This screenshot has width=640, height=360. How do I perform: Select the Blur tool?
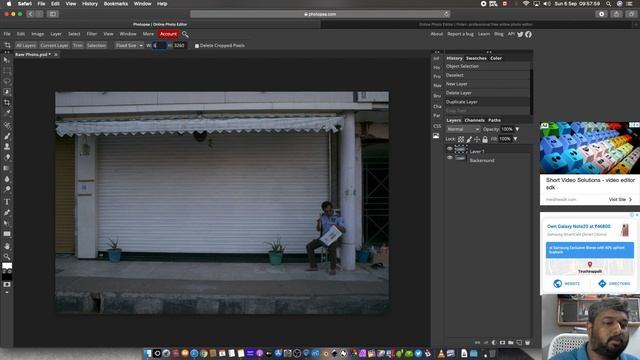pos(7,179)
